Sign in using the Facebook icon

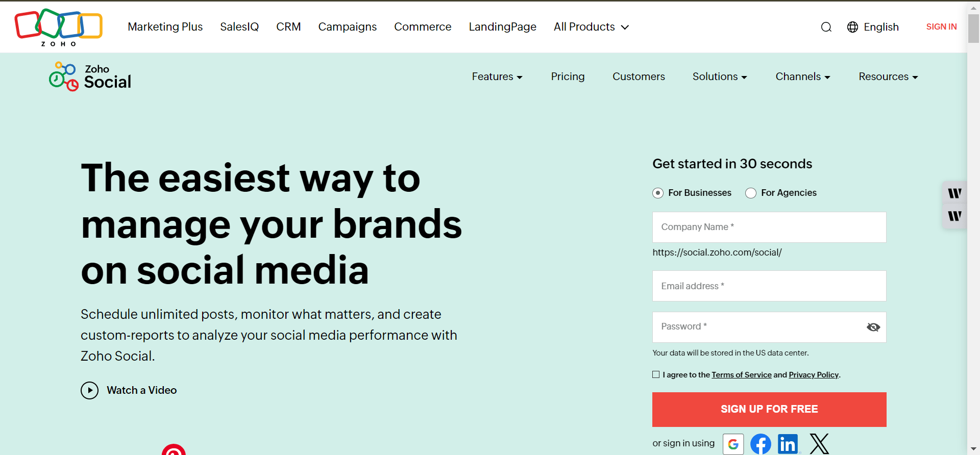pyautogui.click(x=761, y=444)
